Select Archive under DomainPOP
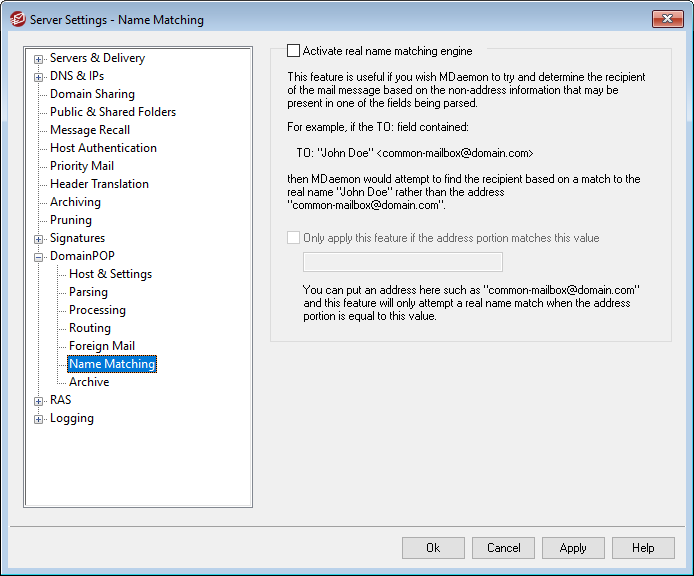 pos(89,382)
